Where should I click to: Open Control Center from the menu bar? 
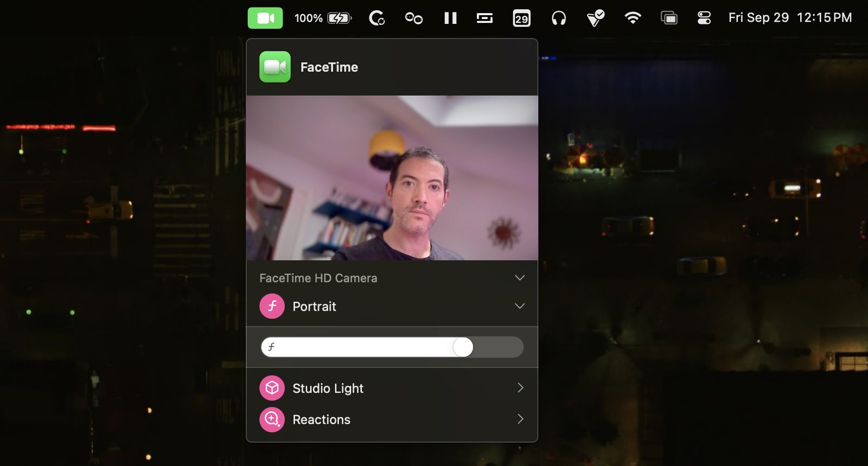pos(704,18)
